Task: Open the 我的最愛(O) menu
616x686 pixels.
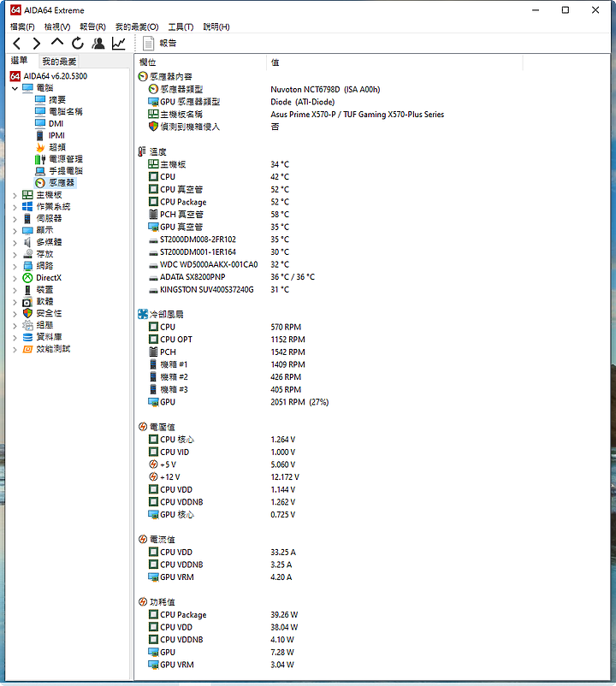Action: click(x=137, y=27)
